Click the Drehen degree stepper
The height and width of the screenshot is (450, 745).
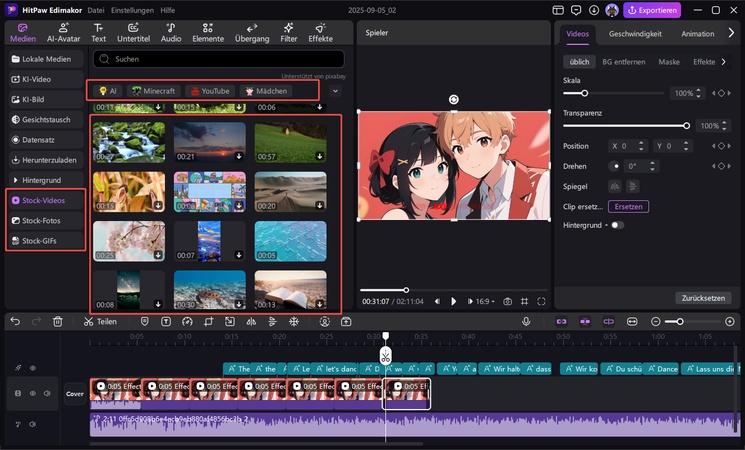click(x=652, y=166)
